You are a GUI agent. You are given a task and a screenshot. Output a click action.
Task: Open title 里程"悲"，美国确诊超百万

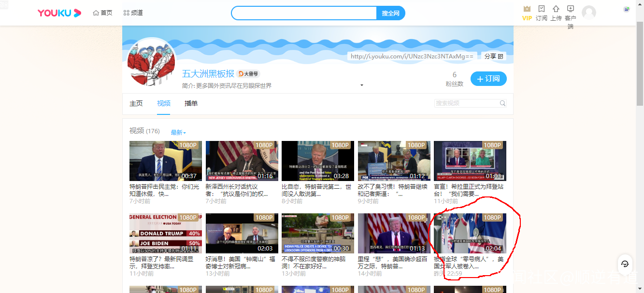(x=393, y=263)
